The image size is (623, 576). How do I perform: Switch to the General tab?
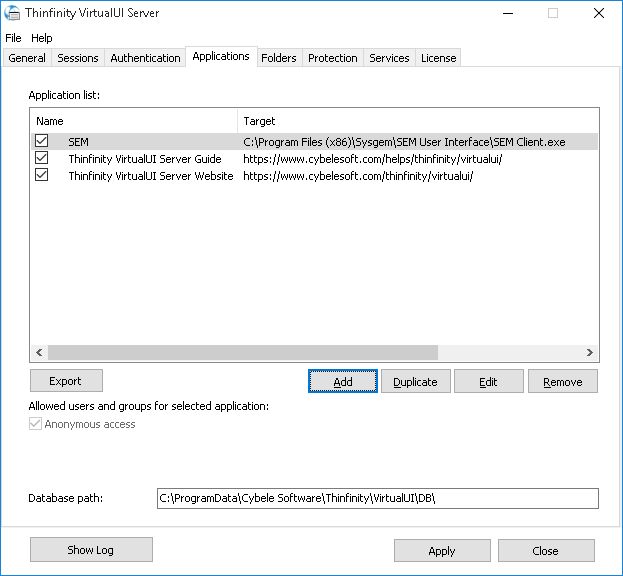tap(27, 58)
